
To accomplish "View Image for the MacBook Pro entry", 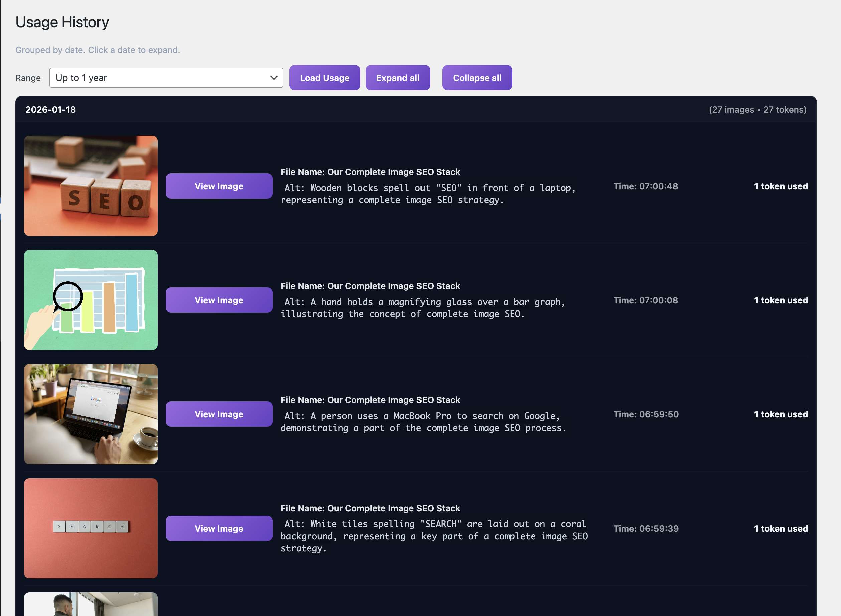I will click(x=219, y=414).
